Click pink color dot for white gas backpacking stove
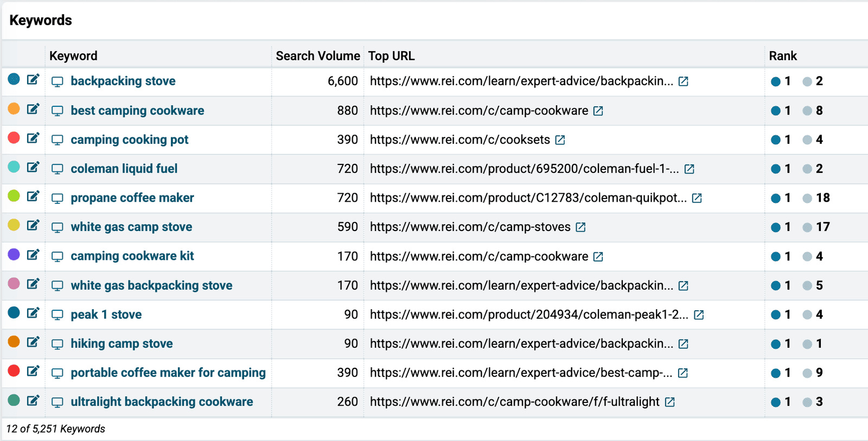 pyautogui.click(x=14, y=283)
